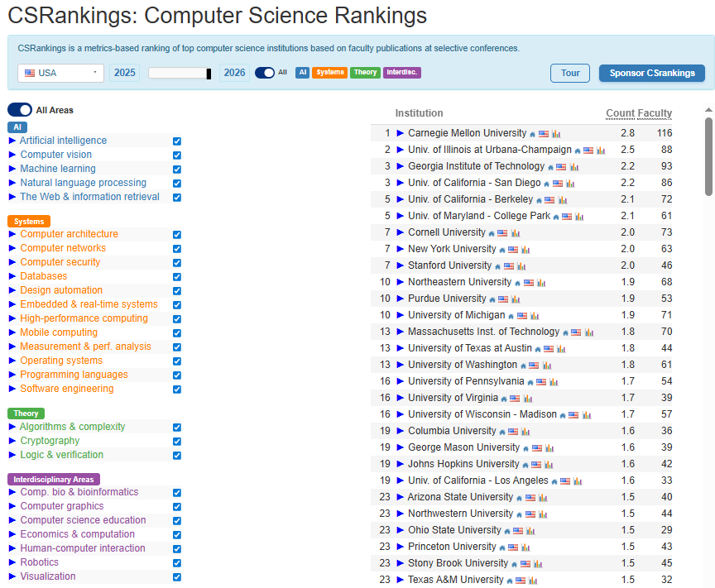Open University of Michigan chart icon

pyautogui.click(x=535, y=316)
